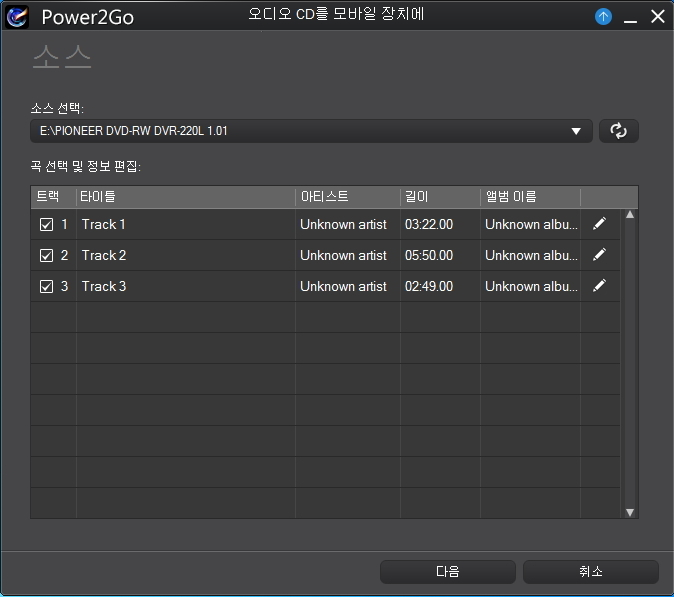Uncheck the Track 2 checkbox
This screenshot has height=597, width=674.
(46, 255)
